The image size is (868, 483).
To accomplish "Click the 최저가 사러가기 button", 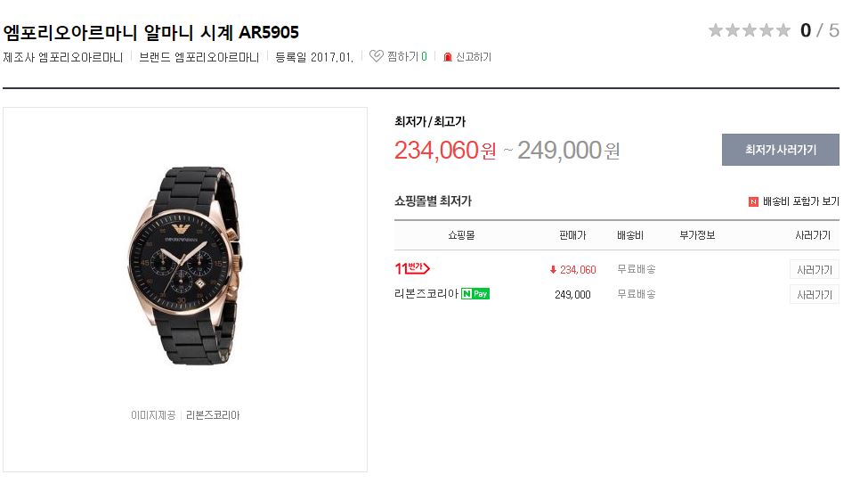I will pos(781,150).
